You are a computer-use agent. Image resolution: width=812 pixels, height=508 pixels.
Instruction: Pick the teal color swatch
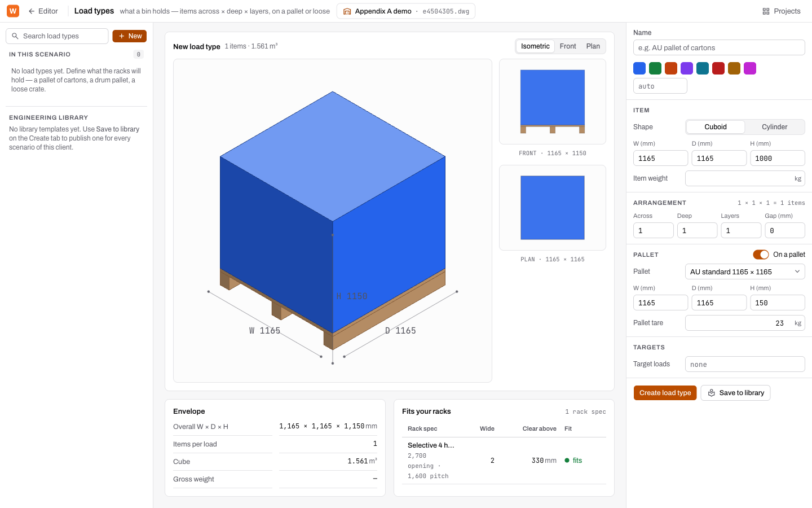(703, 68)
